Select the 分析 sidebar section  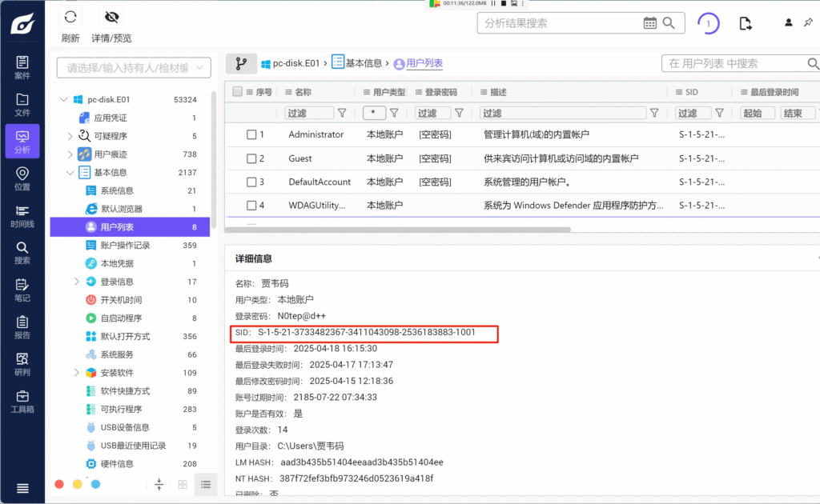22,142
